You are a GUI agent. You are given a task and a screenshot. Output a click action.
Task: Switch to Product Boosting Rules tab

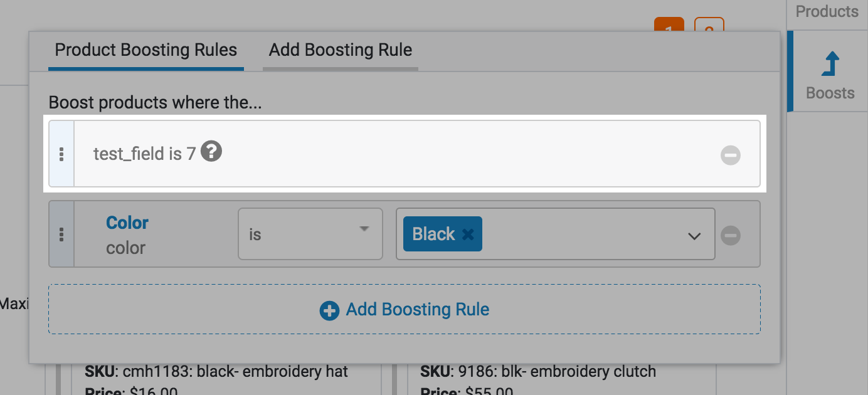pos(146,50)
